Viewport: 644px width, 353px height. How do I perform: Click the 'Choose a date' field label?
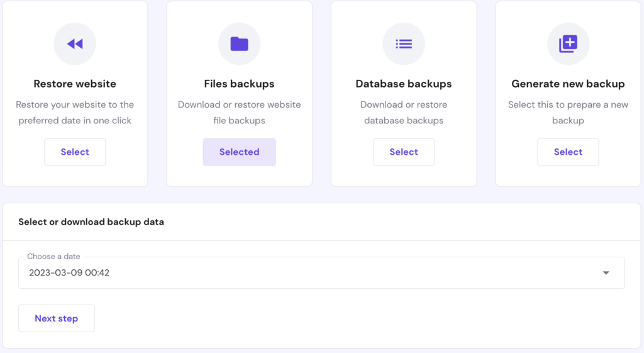pos(53,257)
